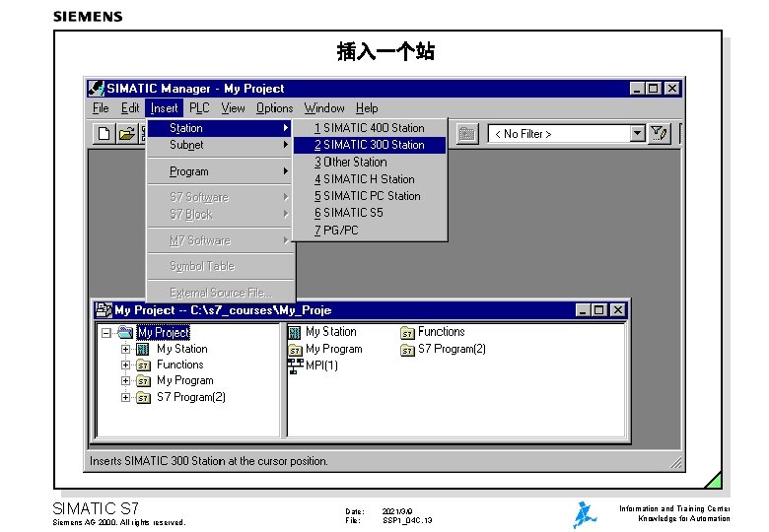Screen dimensions: 769x532
Task: Choose 7 PG/PC entry
Action: point(370,231)
